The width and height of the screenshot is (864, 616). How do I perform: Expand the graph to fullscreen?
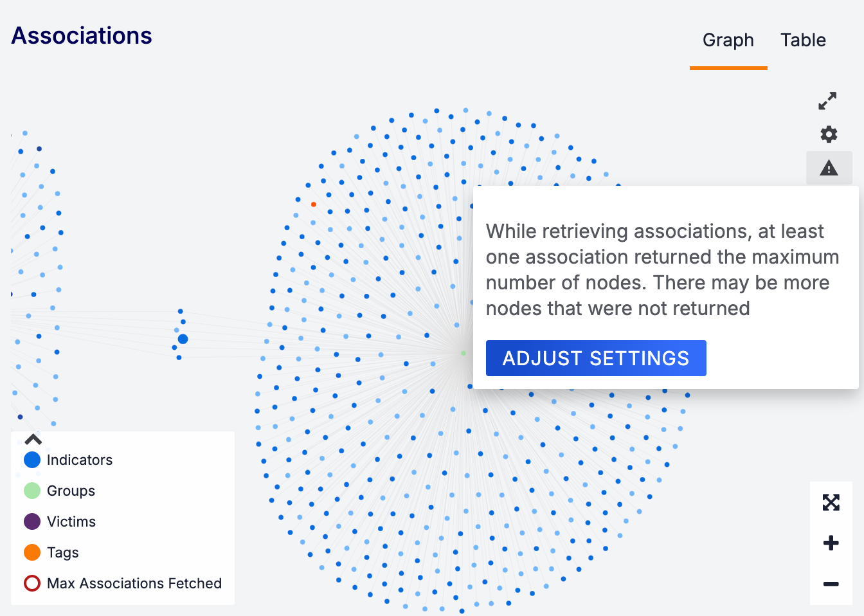[828, 101]
